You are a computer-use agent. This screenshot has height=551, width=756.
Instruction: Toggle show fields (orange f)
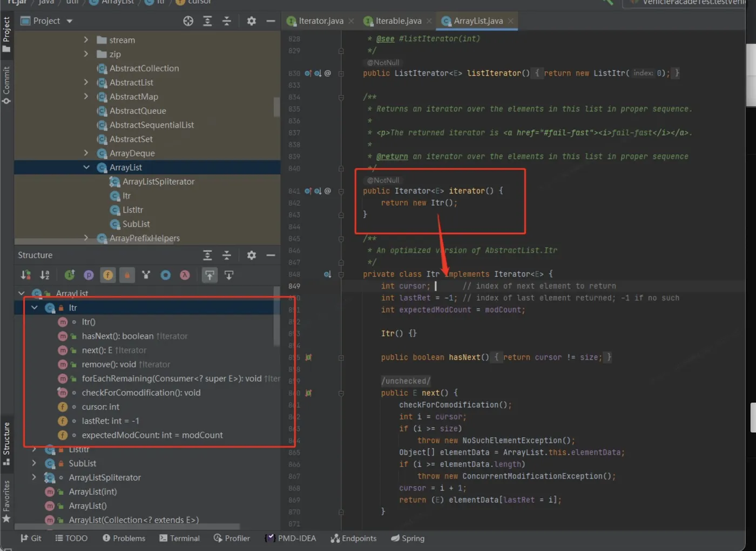click(108, 275)
